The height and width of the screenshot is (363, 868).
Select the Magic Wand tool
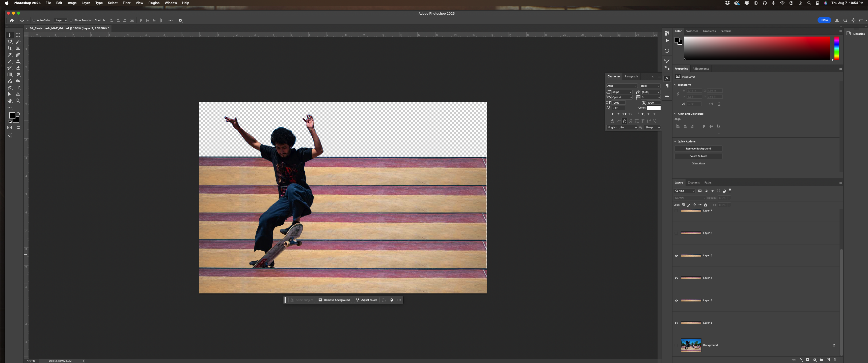click(18, 42)
